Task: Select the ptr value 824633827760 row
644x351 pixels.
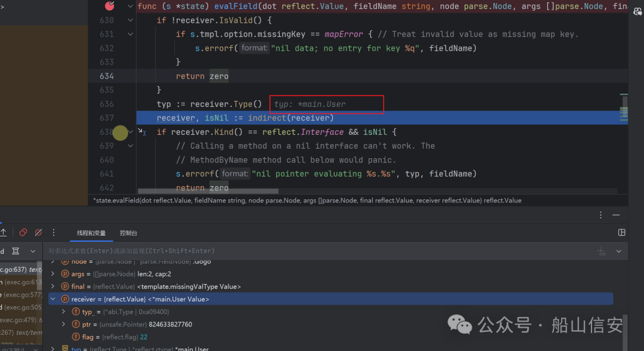Action: (x=330, y=324)
